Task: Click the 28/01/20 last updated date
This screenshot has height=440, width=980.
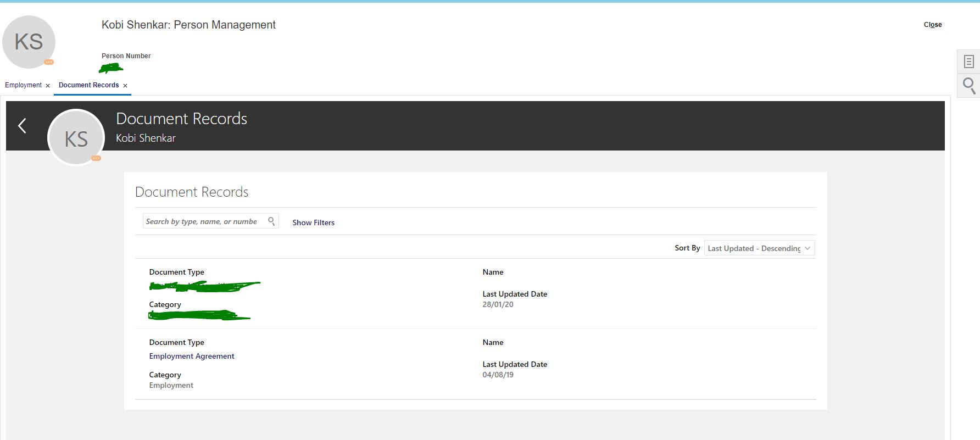Action: pos(498,304)
